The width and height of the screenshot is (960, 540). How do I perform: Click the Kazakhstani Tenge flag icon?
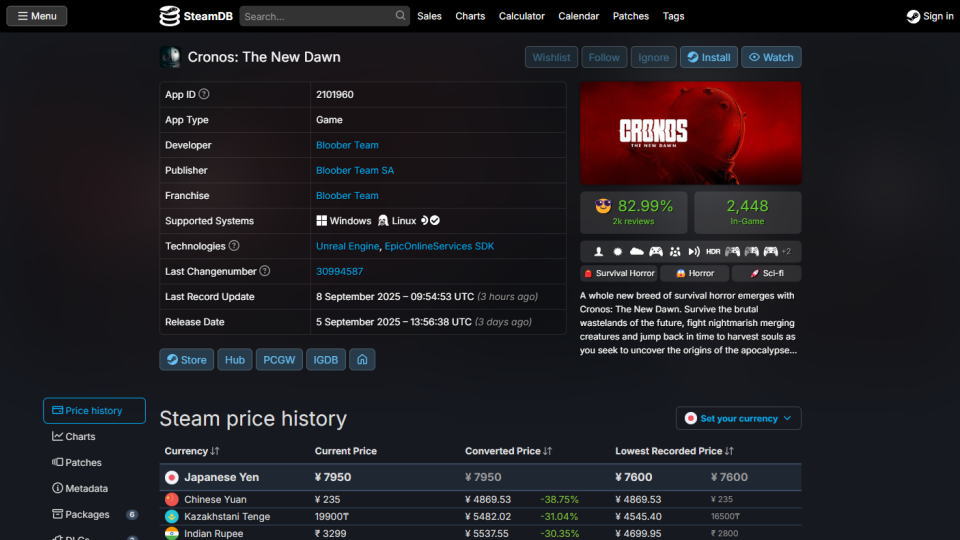coord(171,516)
